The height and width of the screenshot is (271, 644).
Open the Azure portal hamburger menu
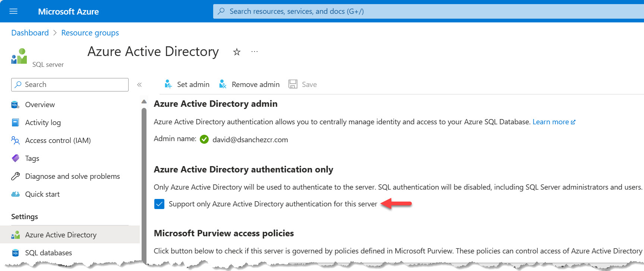13,11
